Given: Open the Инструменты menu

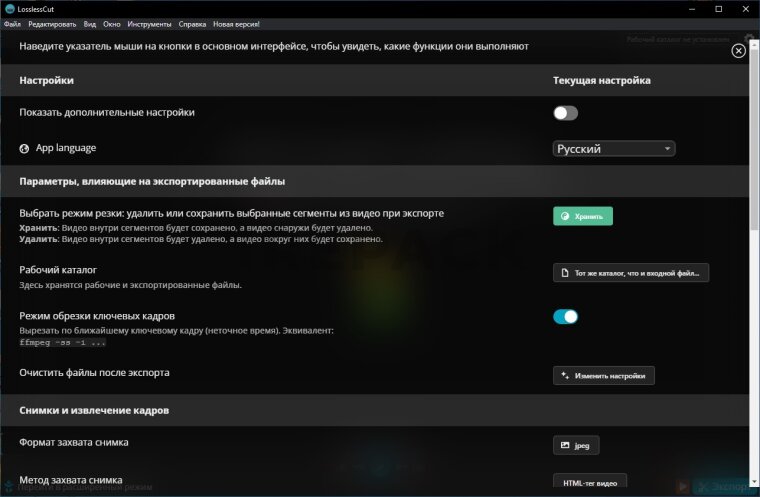Looking at the screenshot, I should pyautogui.click(x=150, y=23).
